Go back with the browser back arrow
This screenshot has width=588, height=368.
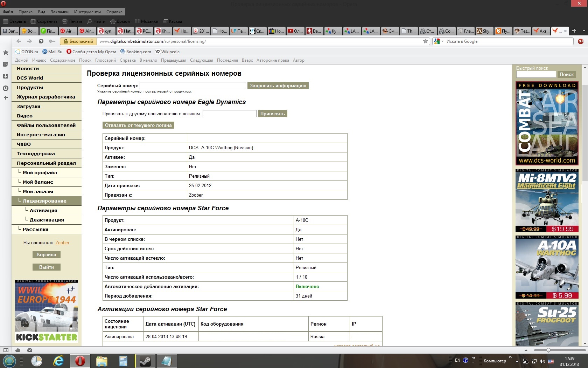[x=19, y=41]
